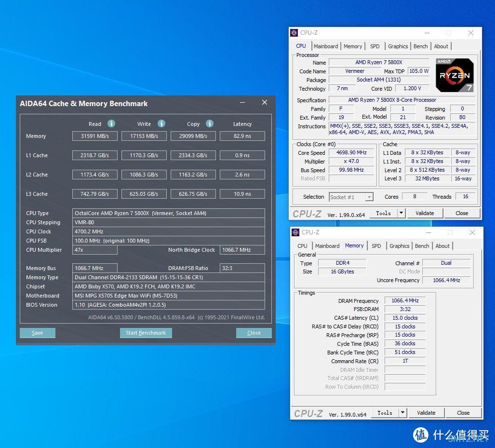The width and height of the screenshot is (495, 448).
Task: Click Core Speed value 4698.90 MHz
Action: click(x=351, y=152)
